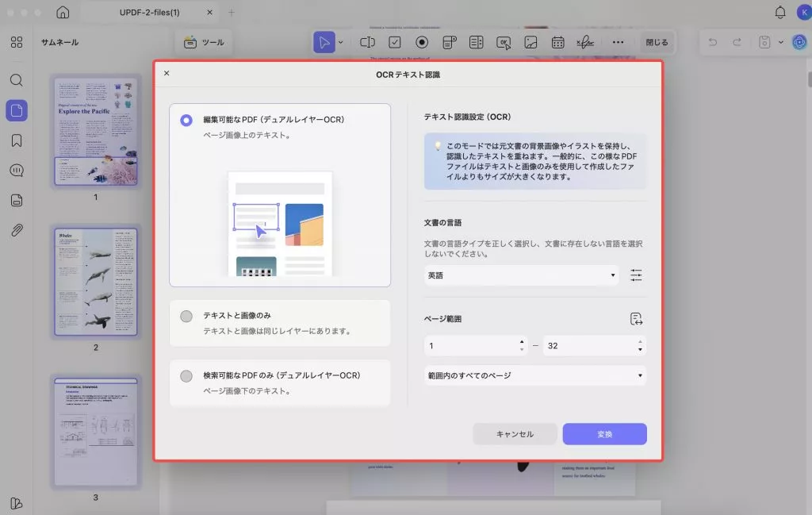Open the 範囲内のすべてのページ dropdown
This screenshot has width=812, height=515.
point(535,375)
